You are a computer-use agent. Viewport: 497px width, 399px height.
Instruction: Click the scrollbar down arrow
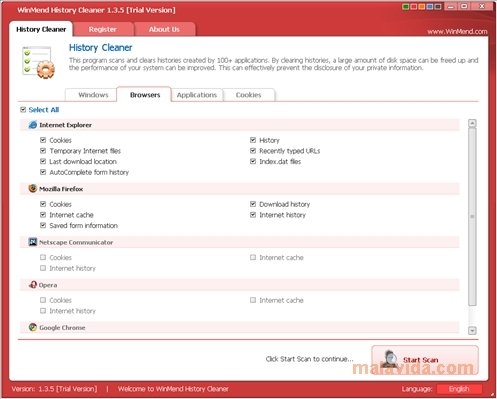coord(472,330)
